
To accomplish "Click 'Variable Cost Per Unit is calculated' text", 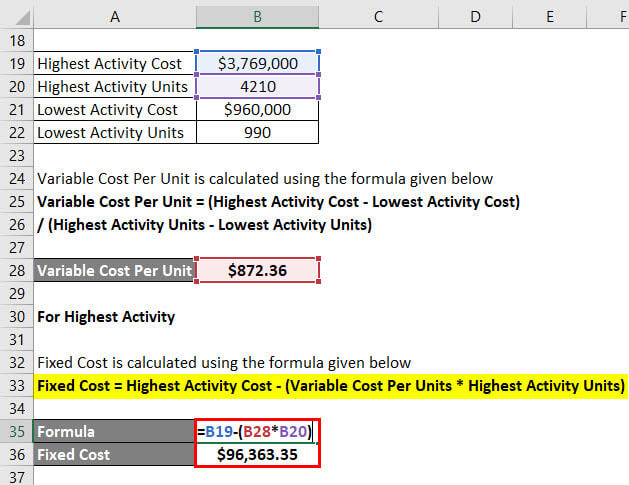I will (265, 179).
